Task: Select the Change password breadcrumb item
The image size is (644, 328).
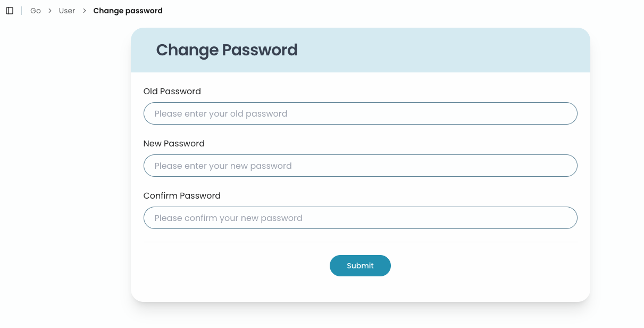Action: coord(128,11)
